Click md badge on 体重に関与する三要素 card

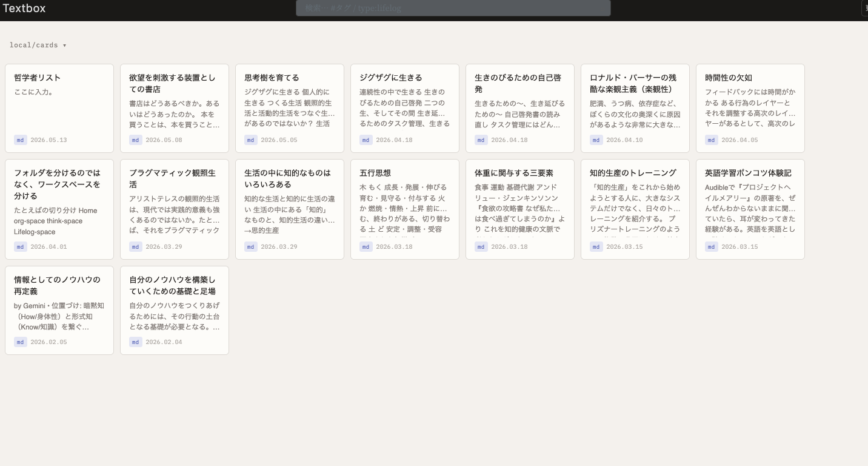(481, 247)
